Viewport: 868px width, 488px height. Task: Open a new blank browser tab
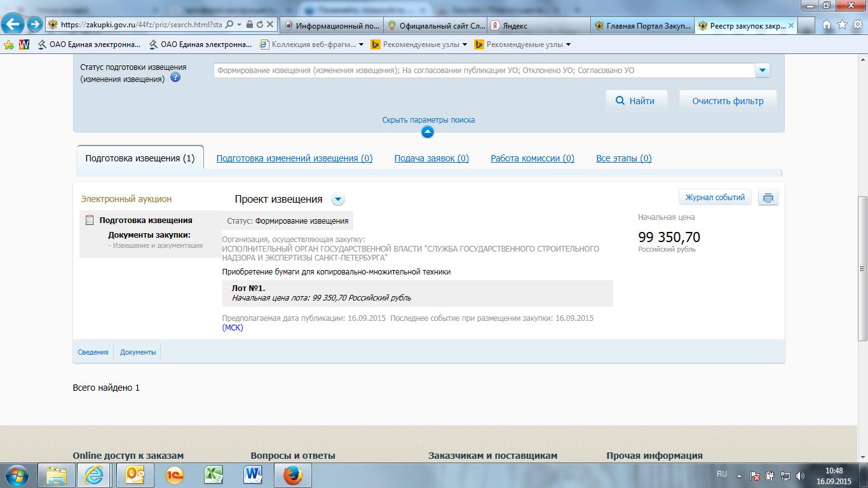pos(806,25)
